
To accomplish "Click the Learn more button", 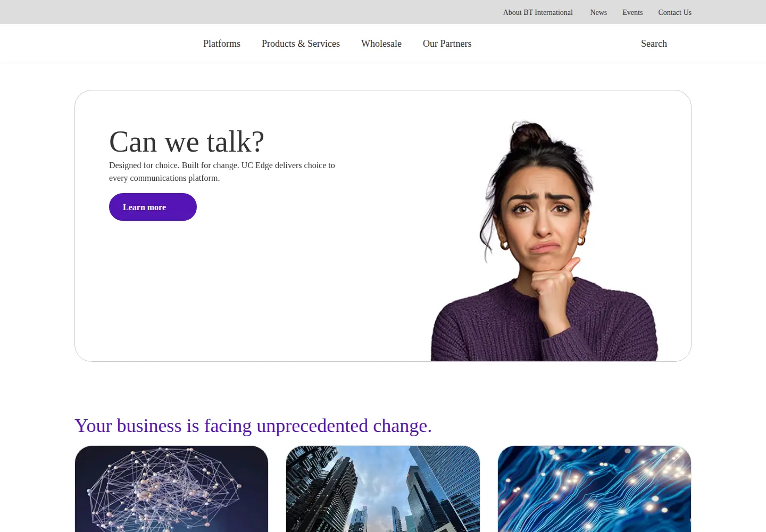I will click(153, 207).
